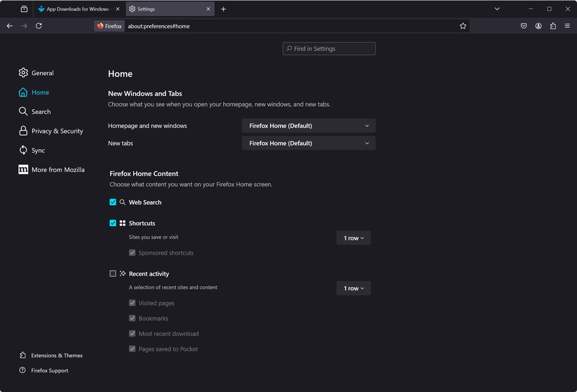
Task: Open Extensions & Themes link
Action: (56, 355)
